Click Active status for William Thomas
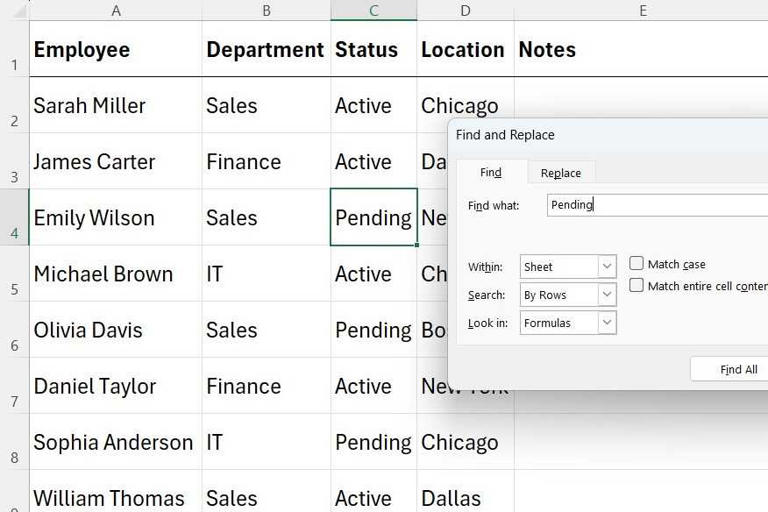Viewport: 768px width, 512px height. [x=374, y=492]
